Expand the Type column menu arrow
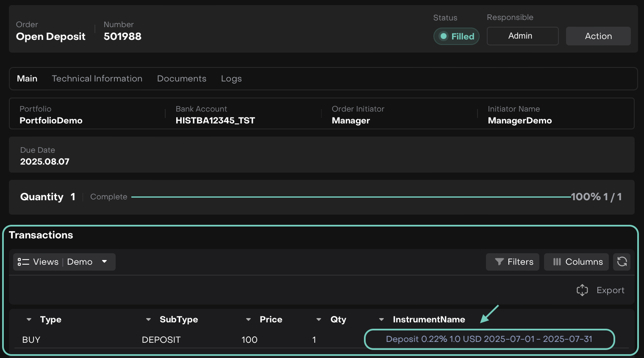644x358 pixels. (29, 319)
